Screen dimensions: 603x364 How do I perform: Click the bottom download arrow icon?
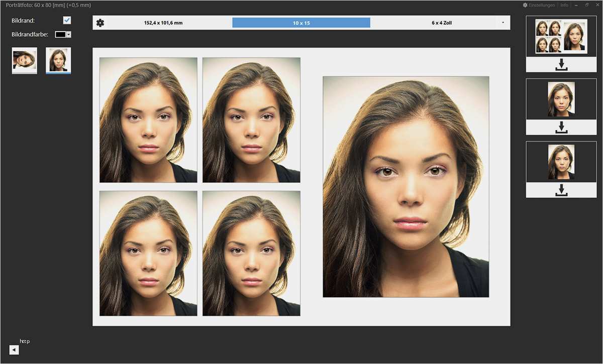[x=561, y=190]
